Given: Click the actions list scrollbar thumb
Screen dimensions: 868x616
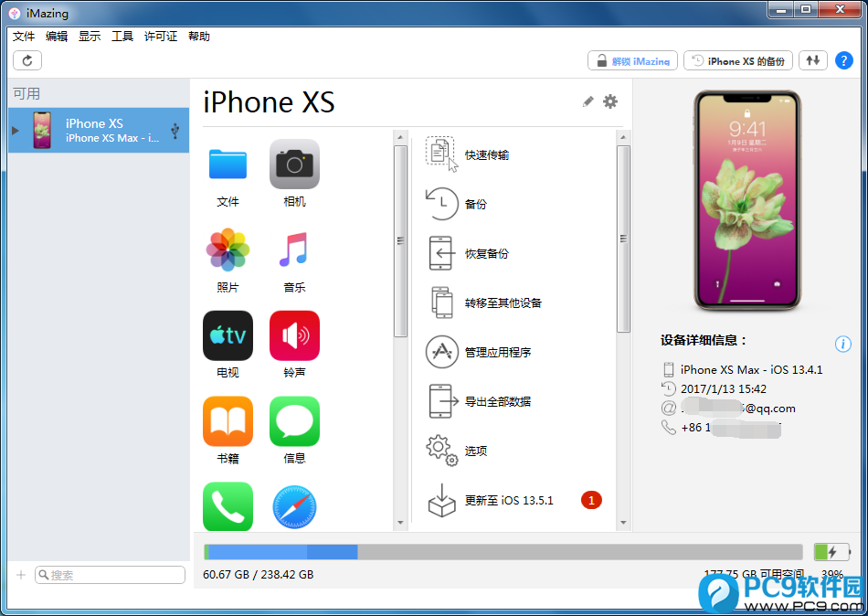Looking at the screenshot, I should (623, 239).
